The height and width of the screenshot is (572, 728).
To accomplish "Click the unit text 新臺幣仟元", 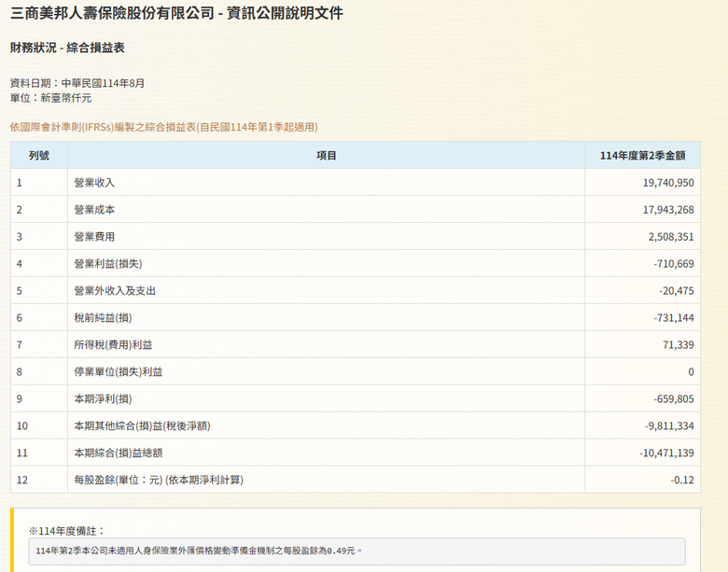I will tap(66, 98).
